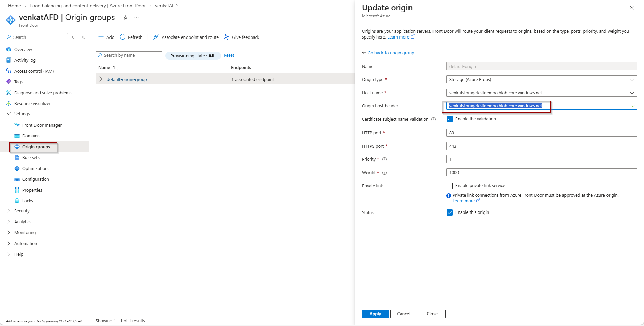644x326 pixels.
Task: Open the Origin type dropdown
Action: click(x=542, y=79)
